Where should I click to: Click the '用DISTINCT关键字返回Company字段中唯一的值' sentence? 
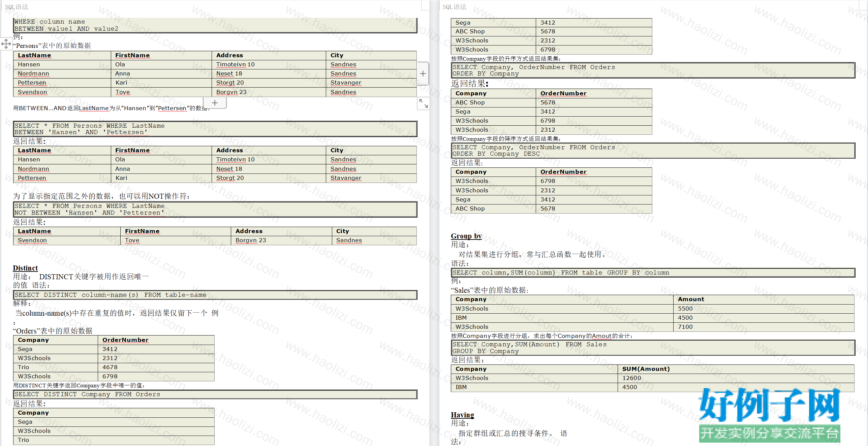(x=79, y=386)
